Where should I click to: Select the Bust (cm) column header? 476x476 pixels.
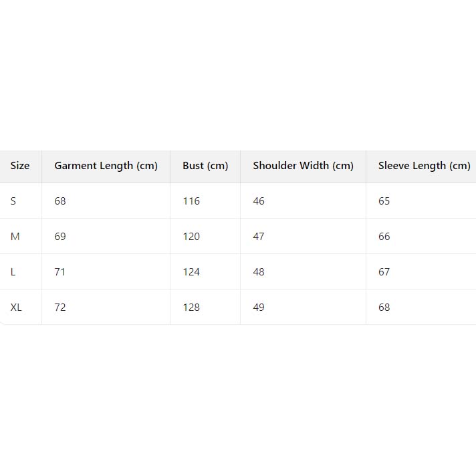[205, 166]
